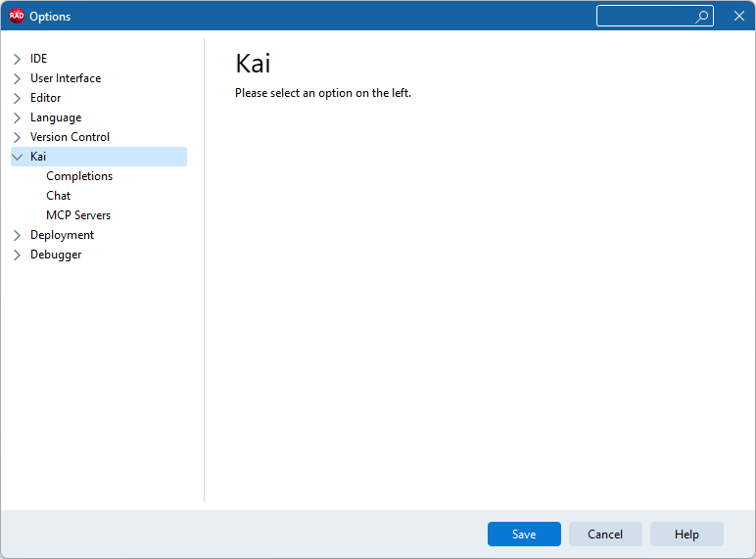The height and width of the screenshot is (559, 756).
Task: Expand the Editor node chevron
Action: [17, 98]
